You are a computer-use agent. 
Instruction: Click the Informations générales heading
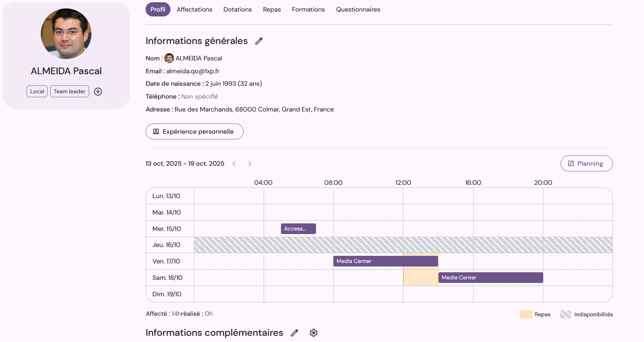197,41
